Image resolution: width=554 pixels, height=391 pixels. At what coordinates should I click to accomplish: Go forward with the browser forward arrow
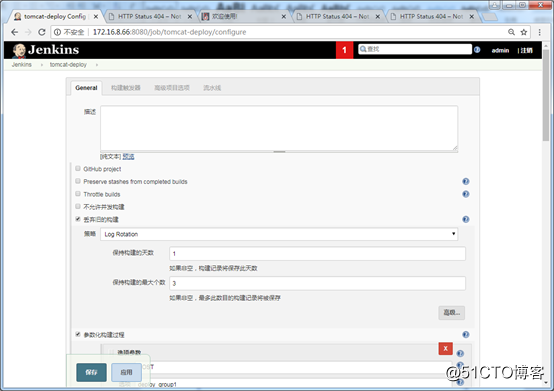click(x=28, y=32)
